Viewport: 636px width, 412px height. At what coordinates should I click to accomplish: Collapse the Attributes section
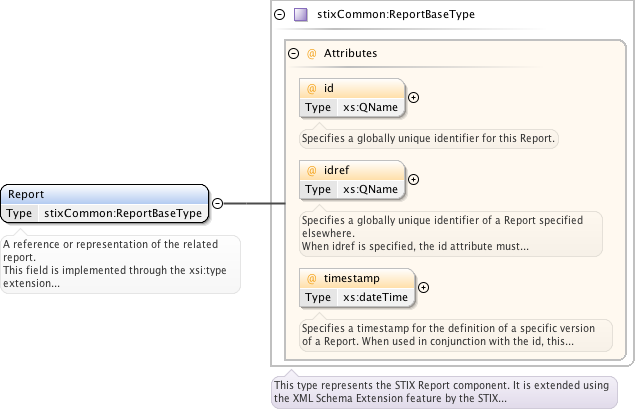point(293,53)
